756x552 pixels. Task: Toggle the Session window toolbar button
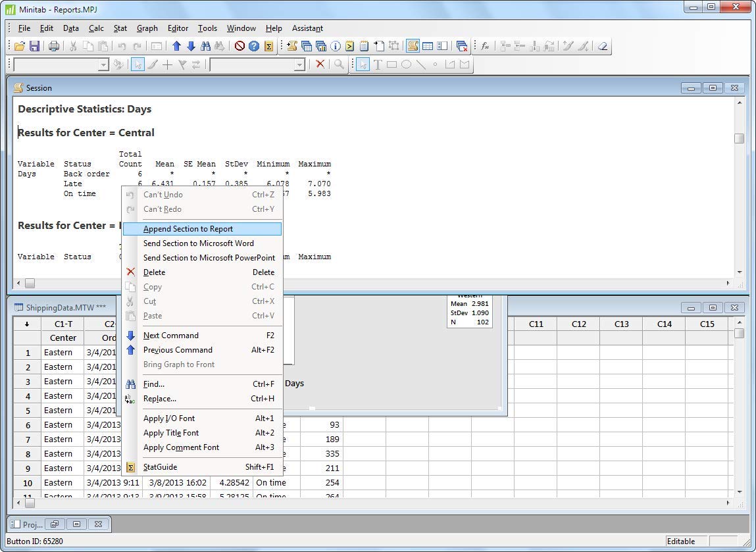point(413,46)
